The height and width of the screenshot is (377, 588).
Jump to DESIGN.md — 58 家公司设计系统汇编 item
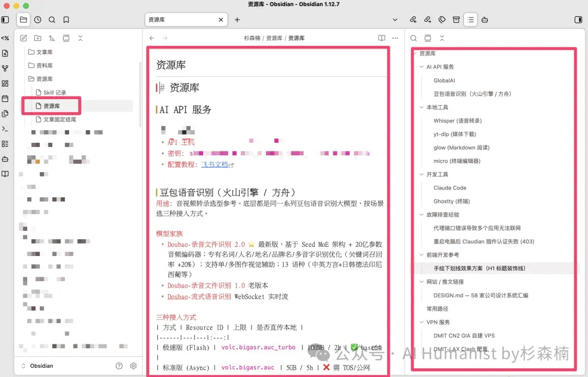pos(481,295)
